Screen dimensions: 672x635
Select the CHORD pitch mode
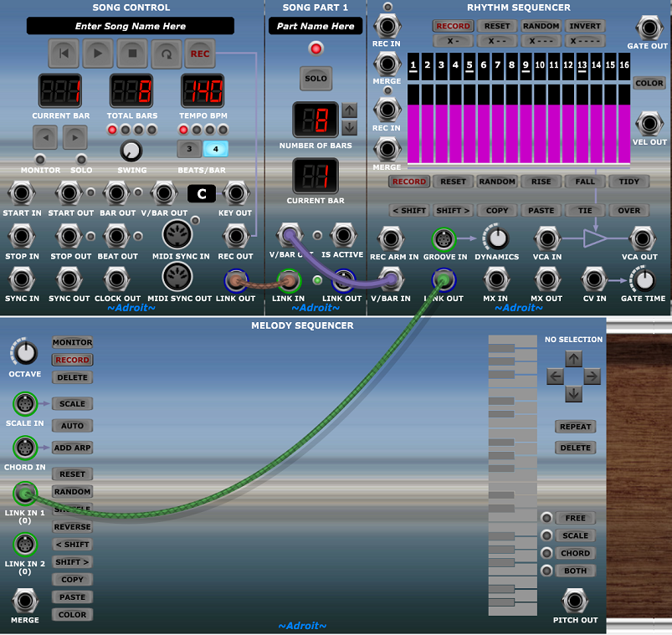click(575, 553)
